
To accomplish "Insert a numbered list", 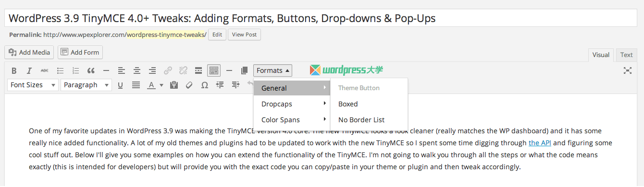I will (x=75, y=71).
